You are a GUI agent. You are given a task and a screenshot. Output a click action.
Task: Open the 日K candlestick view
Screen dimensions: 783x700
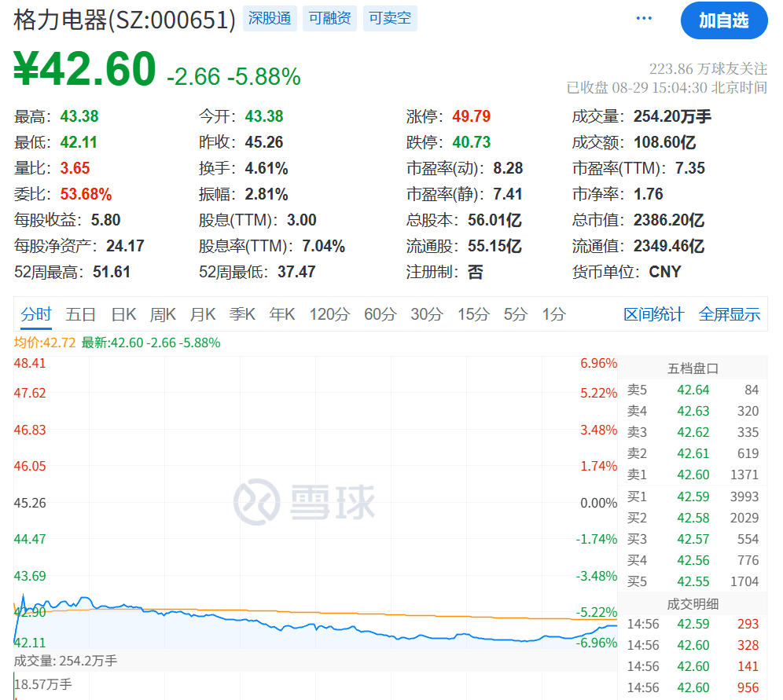[123, 313]
